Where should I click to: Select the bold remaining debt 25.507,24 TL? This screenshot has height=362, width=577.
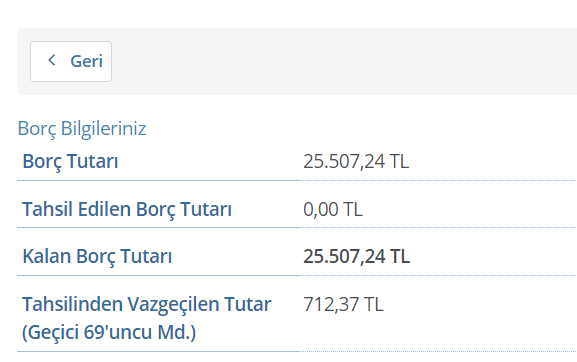click(356, 256)
